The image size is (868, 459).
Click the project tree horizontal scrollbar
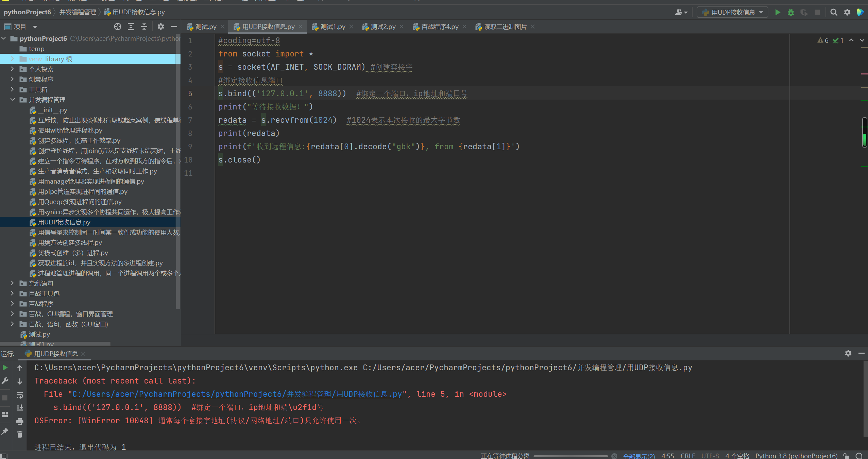point(55,343)
